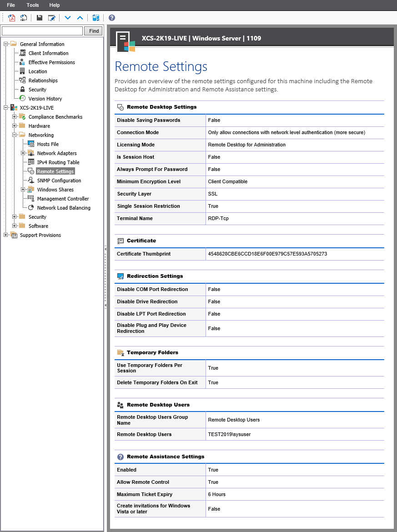This screenshot has width=397, height=532.
Task: Click the database sync toolbar icon
Action: pos(96,18)
